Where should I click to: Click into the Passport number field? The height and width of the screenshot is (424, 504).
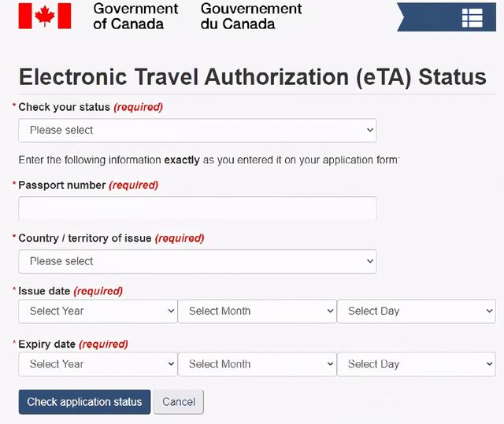(x=197, y=208)
